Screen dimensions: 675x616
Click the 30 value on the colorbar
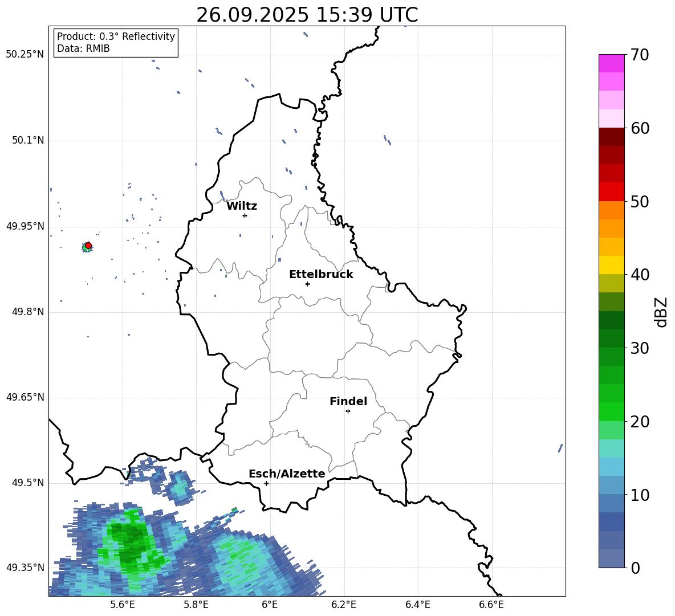[640, 348]
